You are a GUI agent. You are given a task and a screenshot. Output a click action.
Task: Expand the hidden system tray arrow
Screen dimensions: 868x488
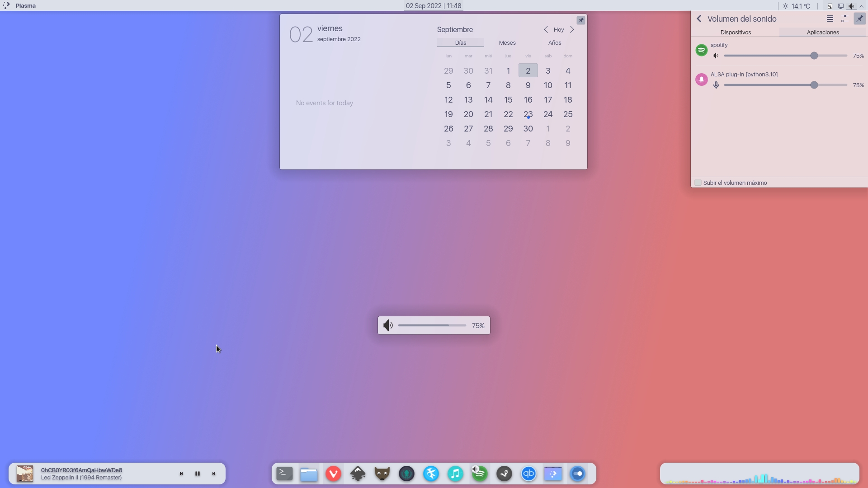point(862,6)
